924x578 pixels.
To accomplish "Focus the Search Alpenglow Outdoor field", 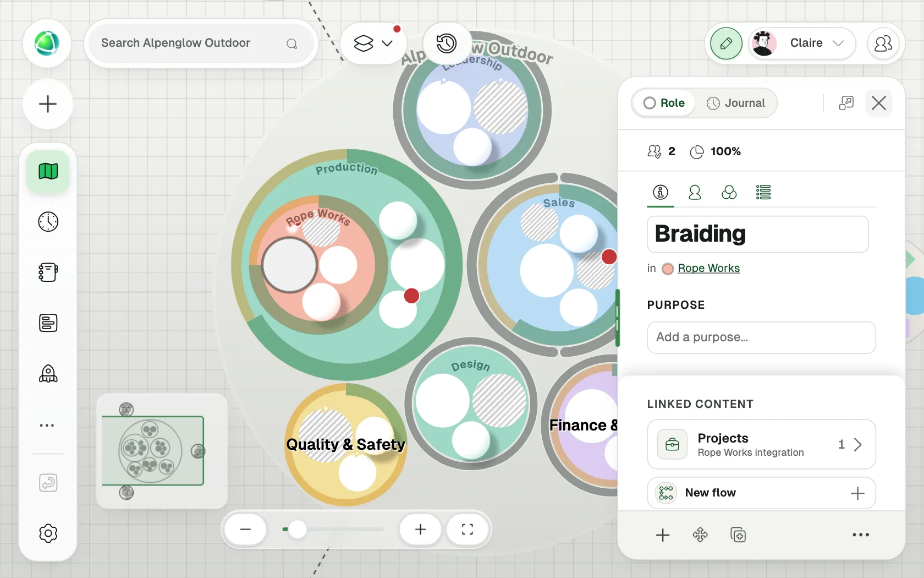I will [x=201, y=43].
